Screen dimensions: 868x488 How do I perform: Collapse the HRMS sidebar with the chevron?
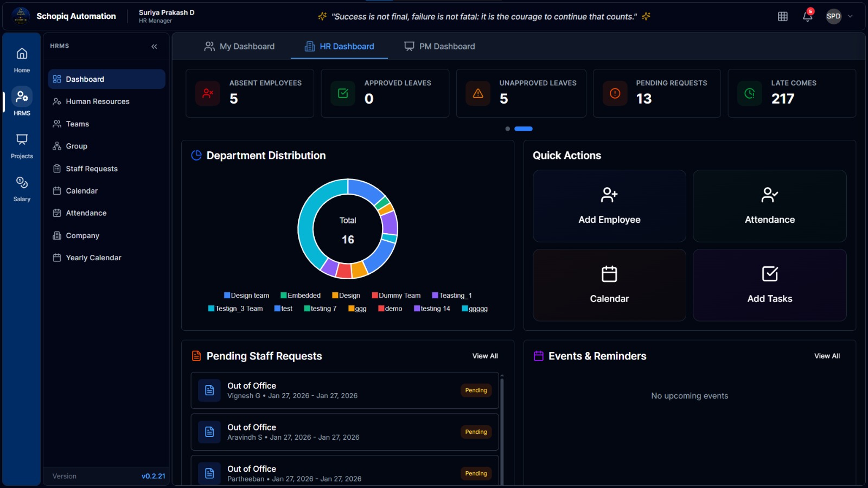pos(154,46)
